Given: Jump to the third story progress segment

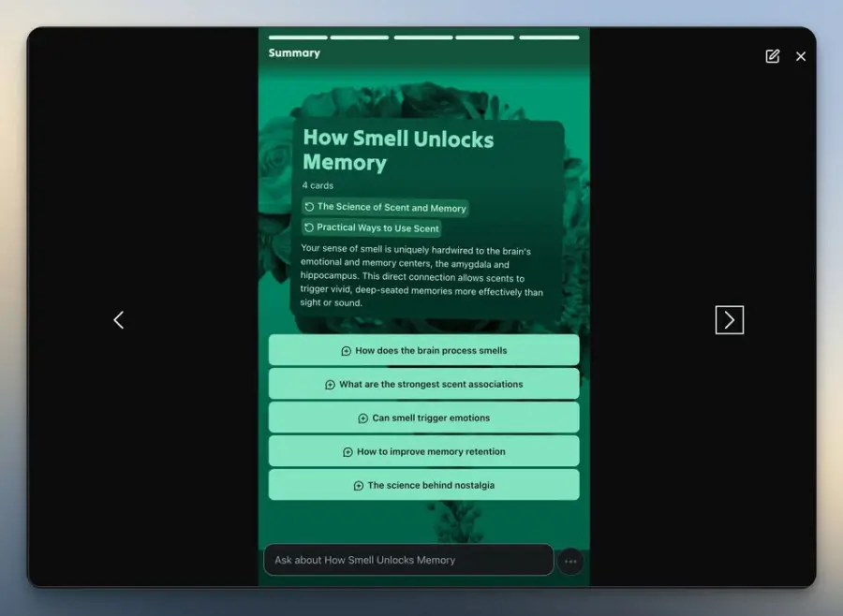Looking at the screenshot, I should click(423, 37).
